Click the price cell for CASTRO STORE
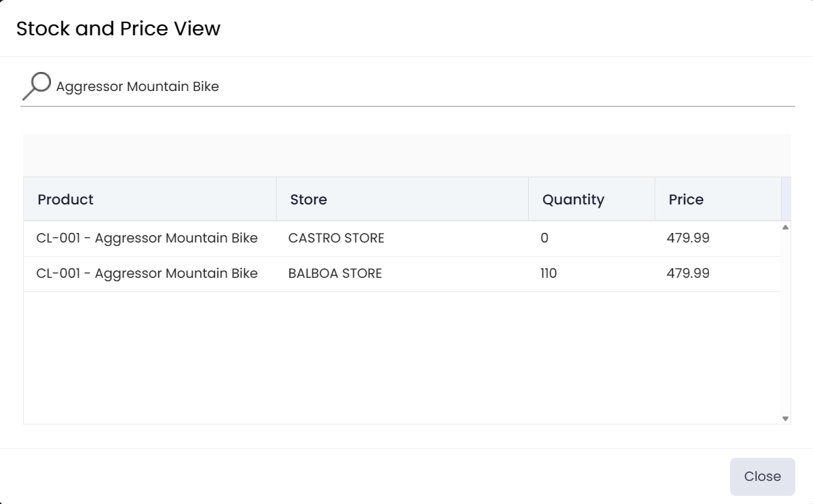 (689, 238)
